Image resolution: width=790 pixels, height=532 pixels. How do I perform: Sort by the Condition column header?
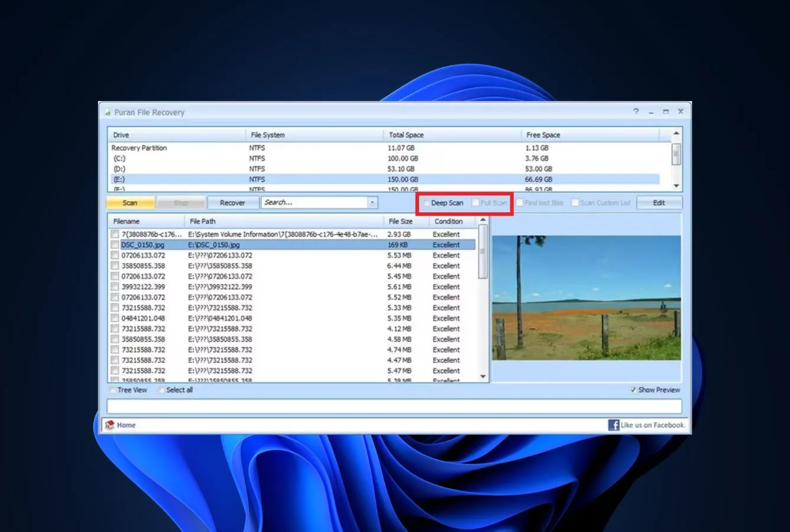[452, 221]
